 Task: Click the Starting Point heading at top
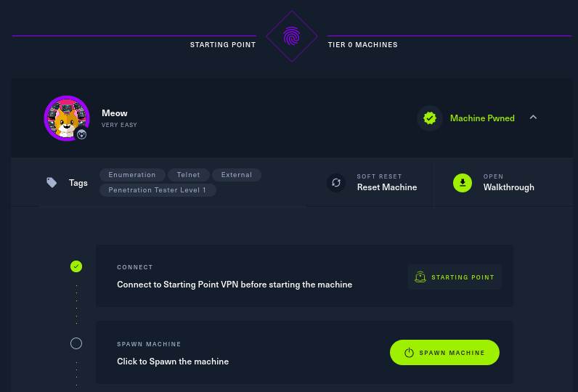pos(223,45)
